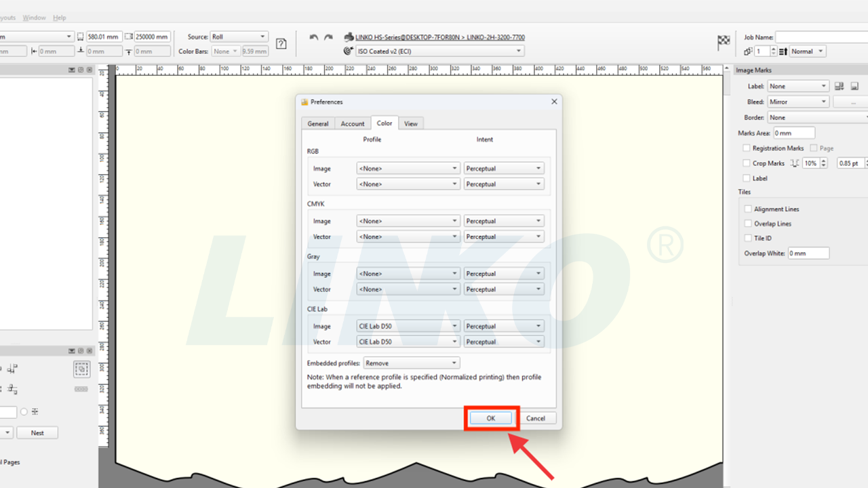Click the 580.01 mm width field

click(104, 37)
